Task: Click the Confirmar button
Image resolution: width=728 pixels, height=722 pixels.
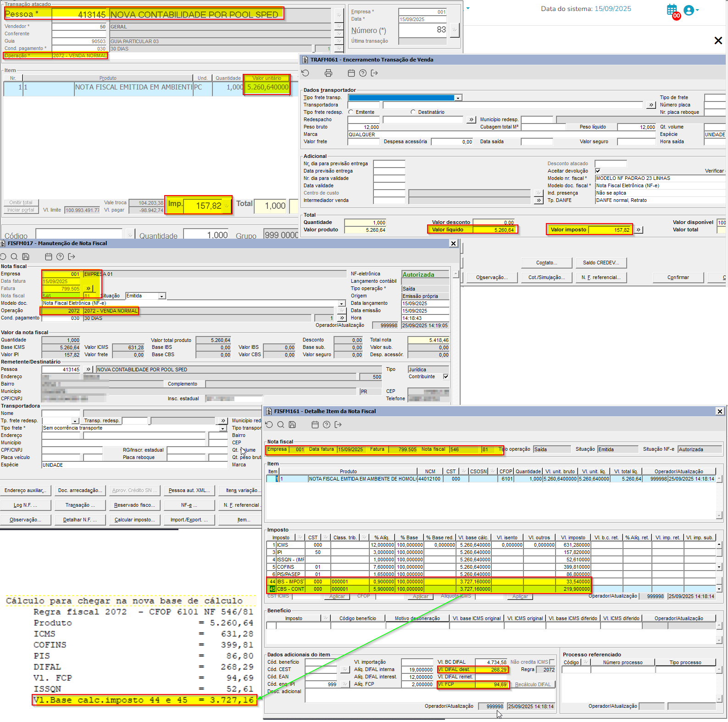Action: pos(678,277)
